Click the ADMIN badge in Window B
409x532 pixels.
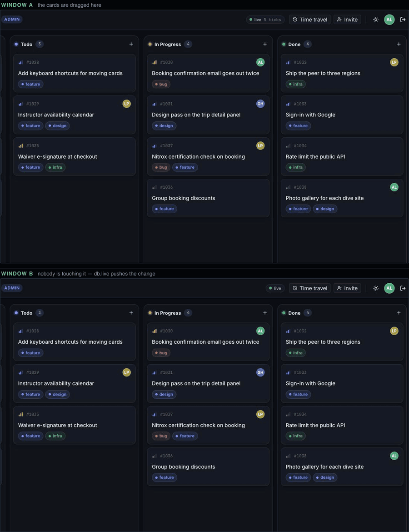pos(12,288)
